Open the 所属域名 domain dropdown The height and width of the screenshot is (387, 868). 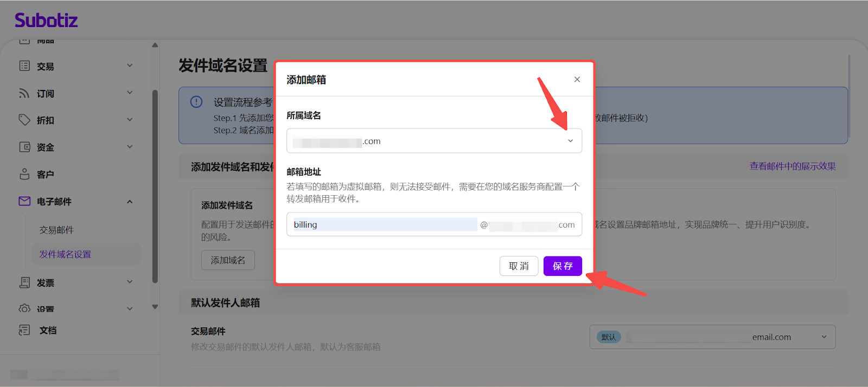pos(434,141)
